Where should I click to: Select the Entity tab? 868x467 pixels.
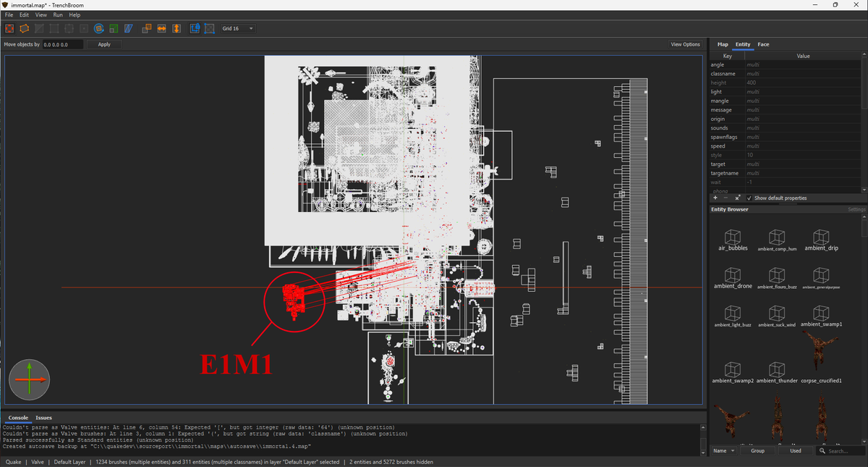[x=743, y=44]
